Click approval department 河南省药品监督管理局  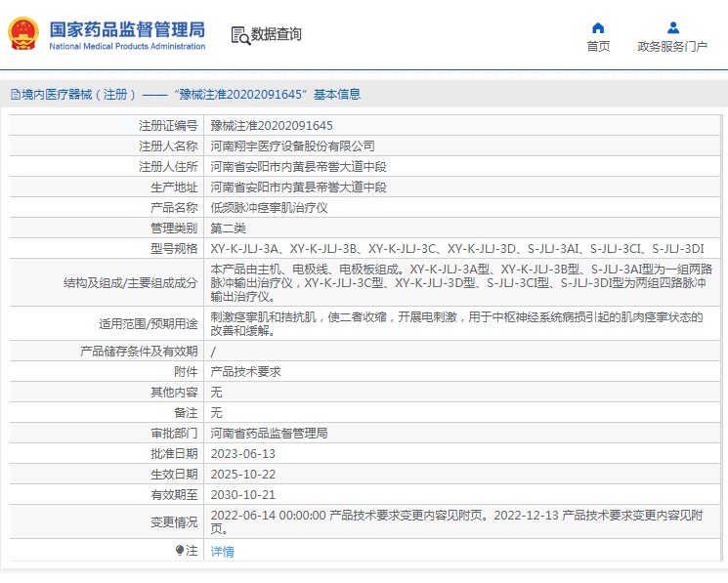click(269, 434)
